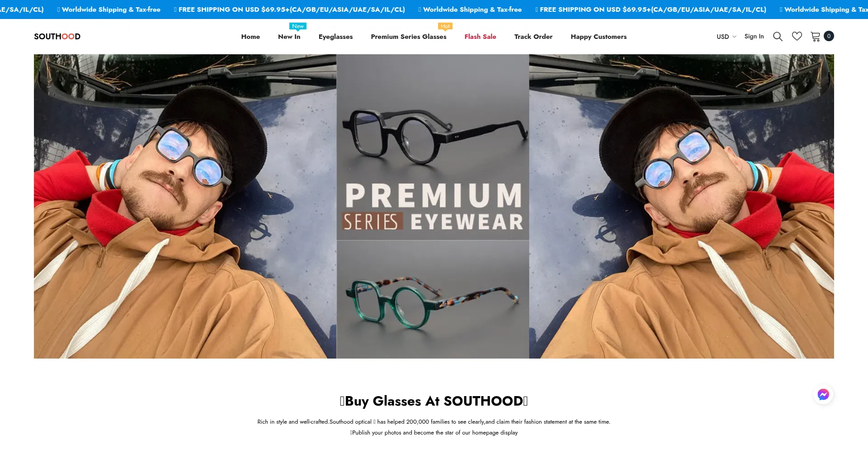Screen dimensions: 868x449
Task: Click the "New" badge above New In
Action: (x=298, y=26)
